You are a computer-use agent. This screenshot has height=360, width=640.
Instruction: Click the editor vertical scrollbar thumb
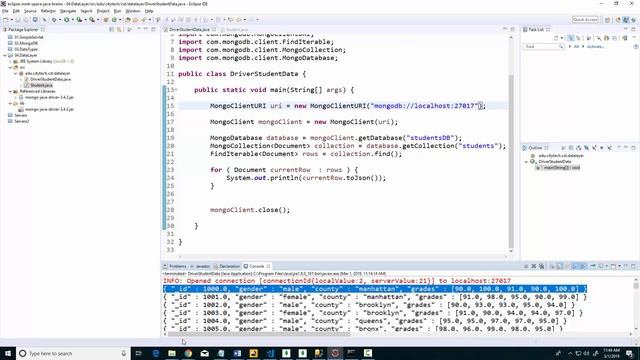[511, 161]
